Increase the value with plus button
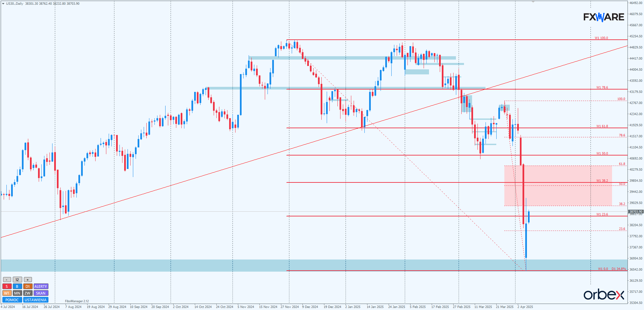The height and width of the screenshot is (310, 644). 28,280
